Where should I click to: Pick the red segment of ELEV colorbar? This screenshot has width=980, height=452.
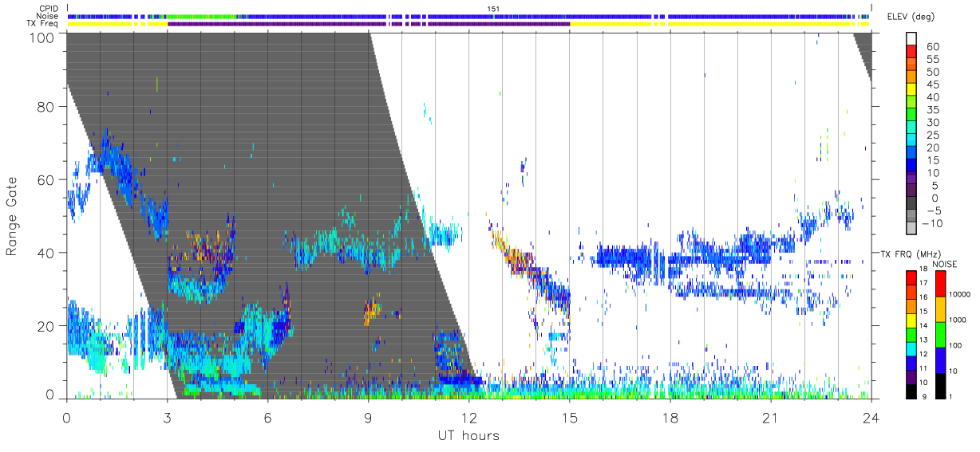click(911, 51)
